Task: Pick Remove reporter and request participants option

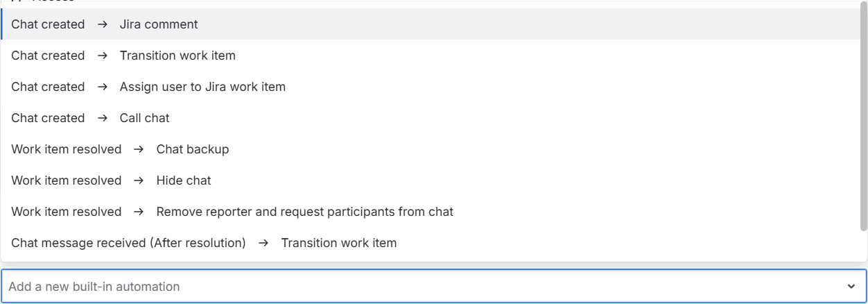Action: [x=304, y=212]
